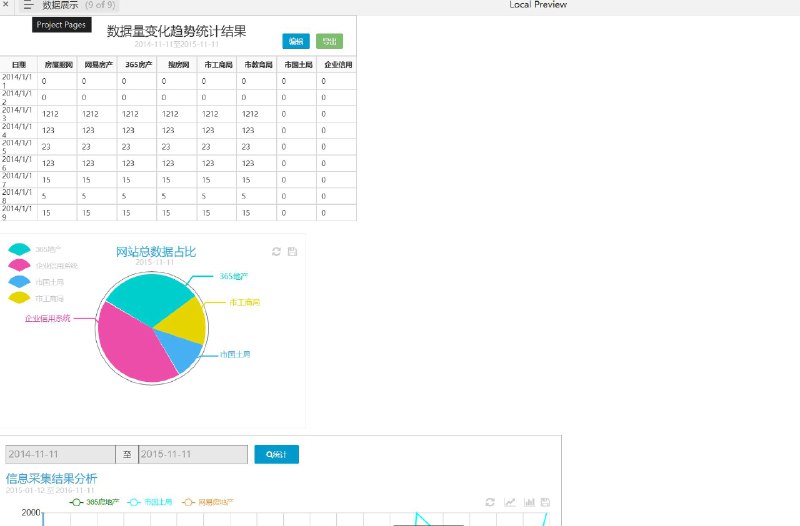The height and width of the screenshot is (526, 800).
Task: Refresh the pie chart
Action: pos(276,252)
